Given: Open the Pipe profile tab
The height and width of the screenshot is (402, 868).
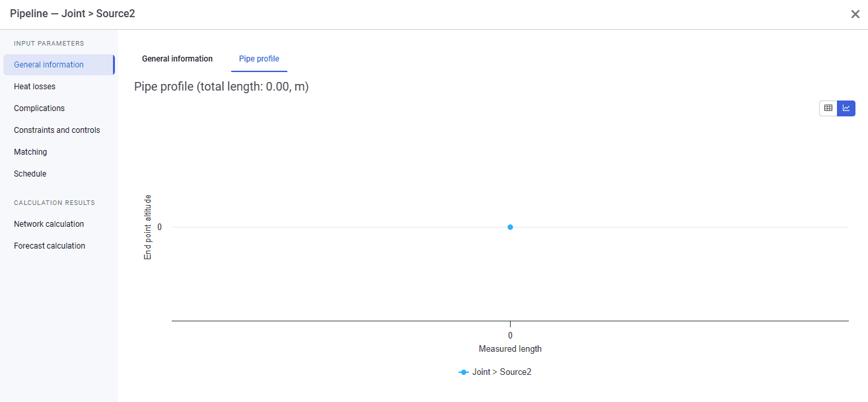Looking at the screenshot, I should 259,59.
